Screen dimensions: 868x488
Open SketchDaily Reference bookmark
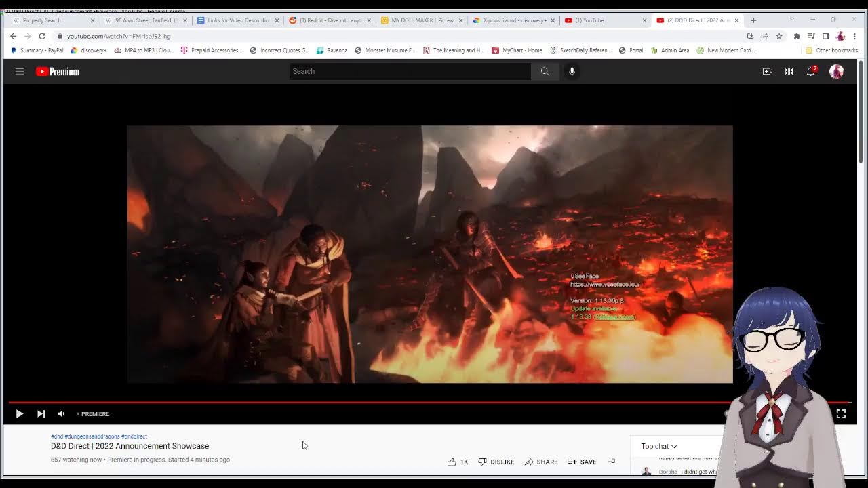tap(580, 50)
